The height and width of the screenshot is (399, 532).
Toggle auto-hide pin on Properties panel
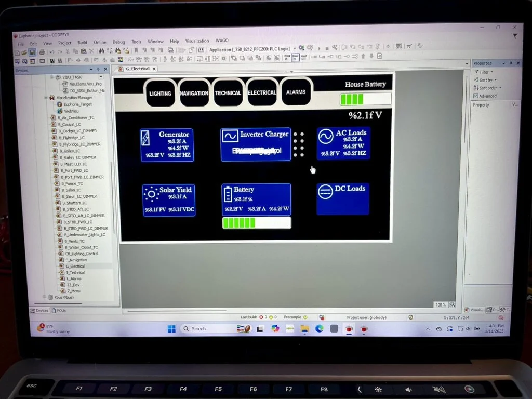511,63
